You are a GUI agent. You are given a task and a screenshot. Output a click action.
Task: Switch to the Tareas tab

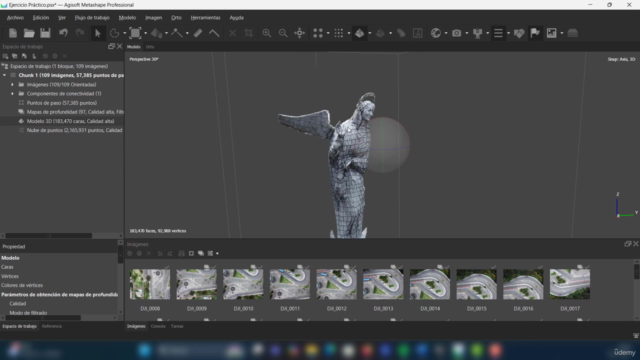pos(177,326)
